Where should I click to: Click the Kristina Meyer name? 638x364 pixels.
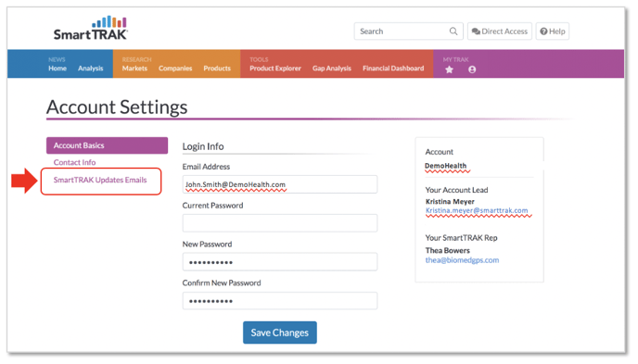coord(450,202)
